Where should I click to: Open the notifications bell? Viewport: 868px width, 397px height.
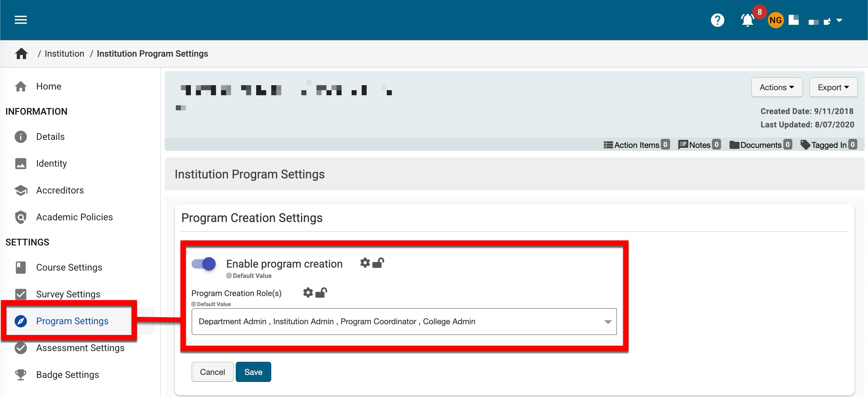pyautogui.click(x=747, y=20)
